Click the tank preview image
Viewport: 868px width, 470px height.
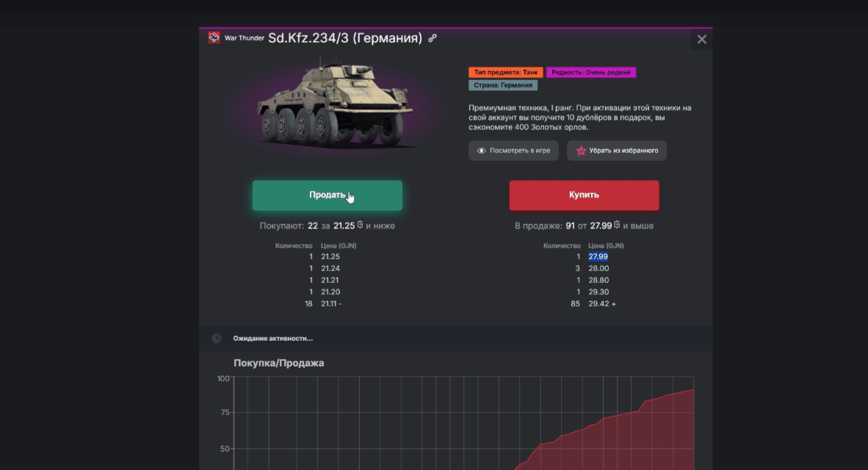pos(335,105)
